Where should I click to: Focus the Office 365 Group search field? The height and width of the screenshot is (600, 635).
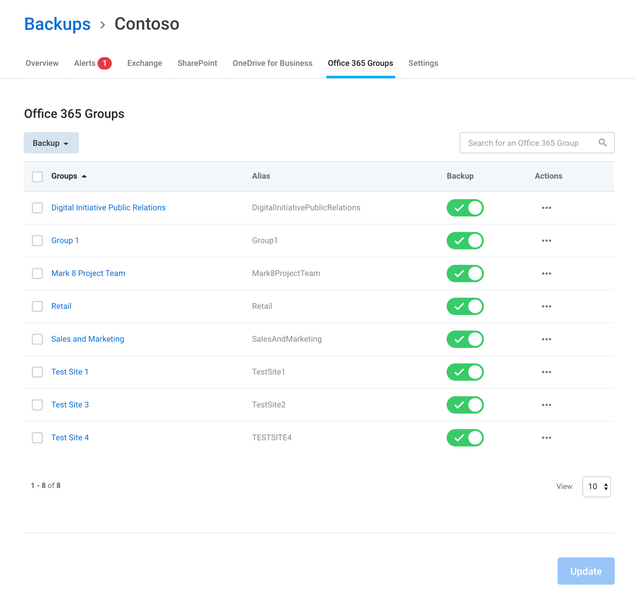coord(537,143)
